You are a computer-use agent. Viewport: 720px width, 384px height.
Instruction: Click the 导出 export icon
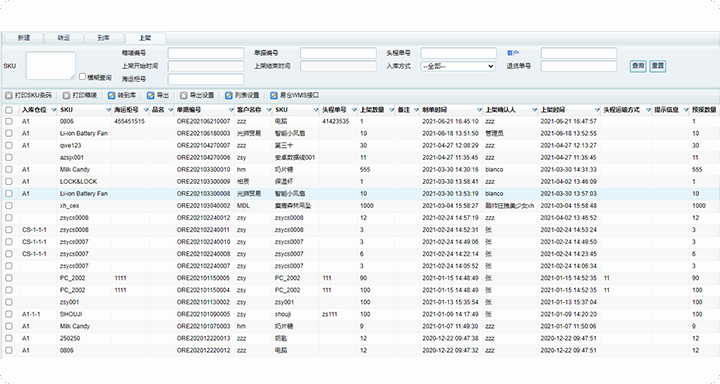[x=151, y=96]
